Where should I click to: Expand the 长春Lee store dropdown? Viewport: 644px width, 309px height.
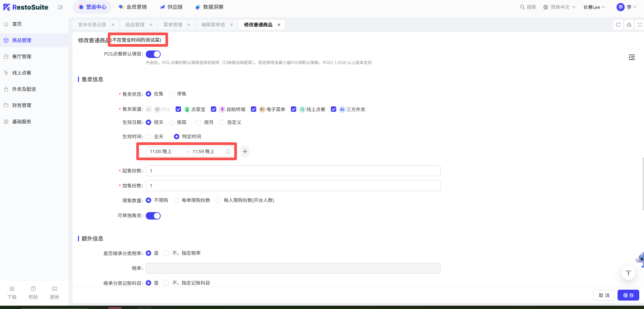[594, 7]
